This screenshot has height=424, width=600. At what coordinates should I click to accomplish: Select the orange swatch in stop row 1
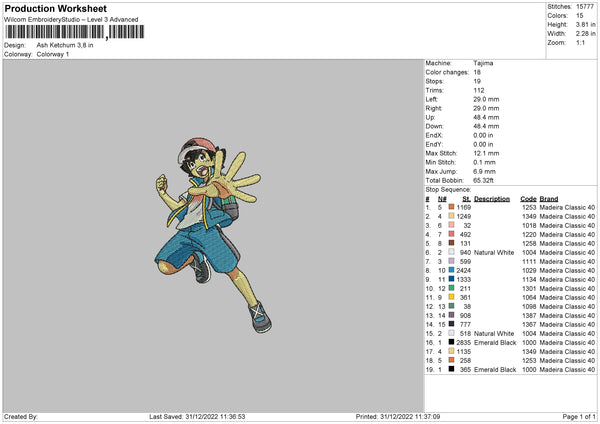click(x=452, y=207)
